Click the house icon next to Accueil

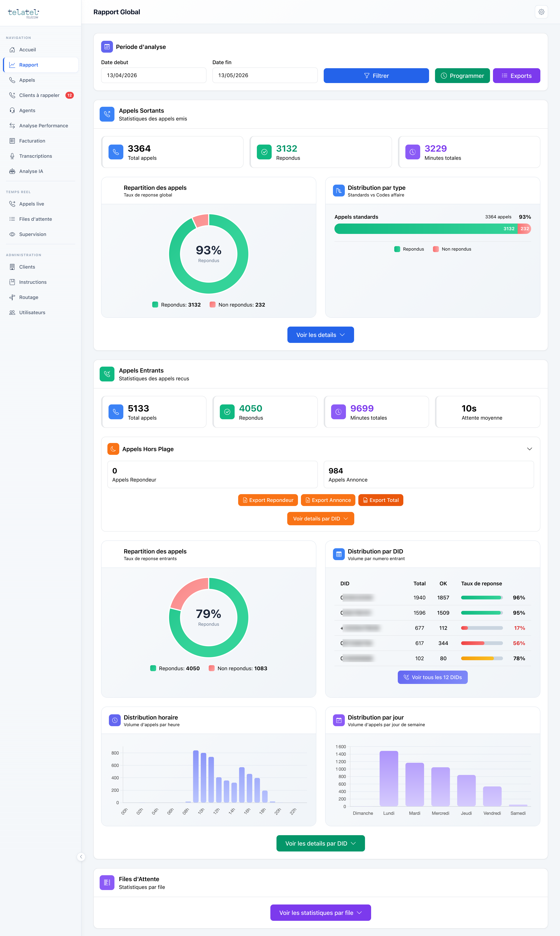[x=12, y=50]
